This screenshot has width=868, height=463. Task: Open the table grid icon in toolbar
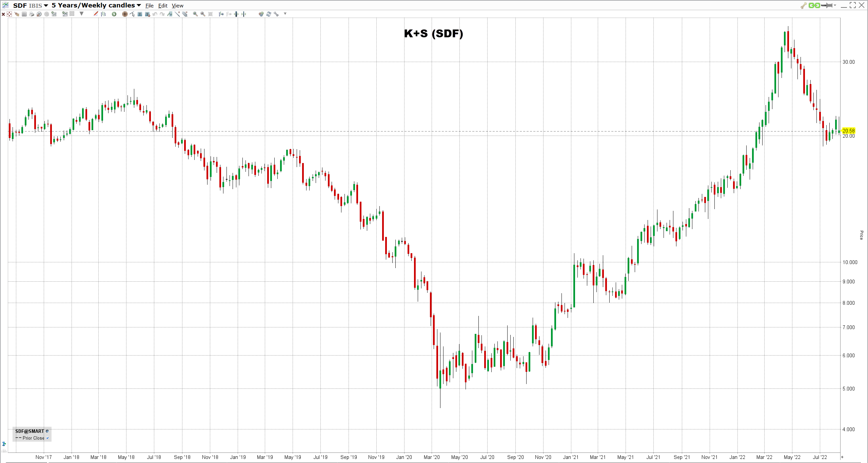[x=24, y=14]
